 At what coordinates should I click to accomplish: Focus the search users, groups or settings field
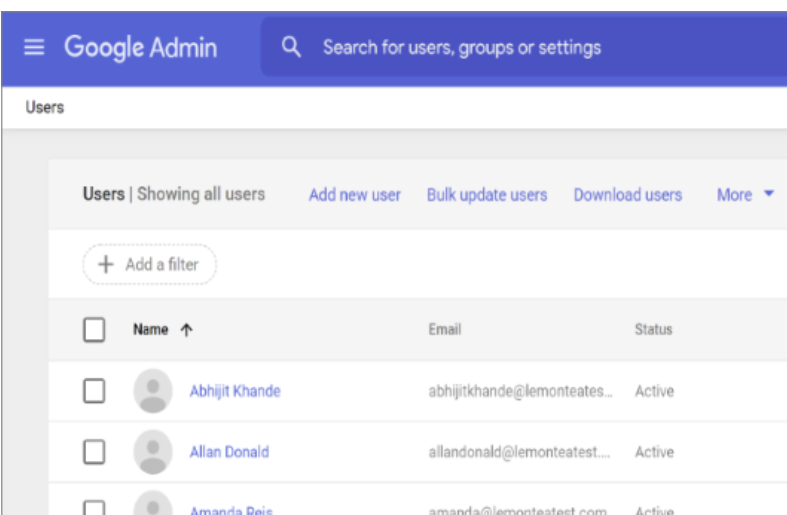[523, 47]
